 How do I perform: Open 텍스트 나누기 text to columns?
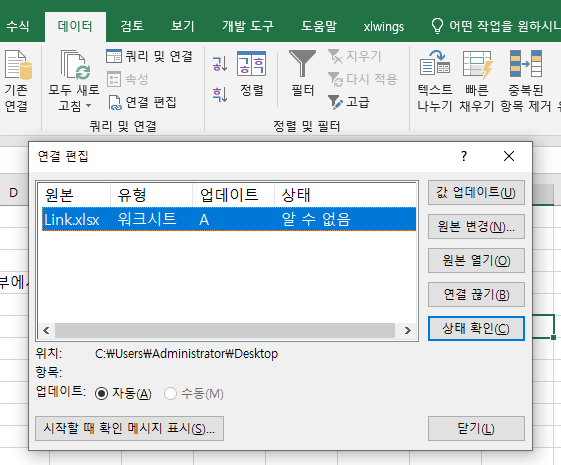[435, 82]
